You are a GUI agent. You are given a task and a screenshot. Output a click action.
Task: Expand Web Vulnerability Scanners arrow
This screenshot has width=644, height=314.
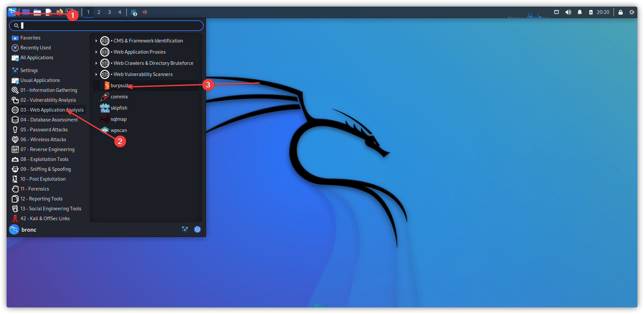pos(96,74)
